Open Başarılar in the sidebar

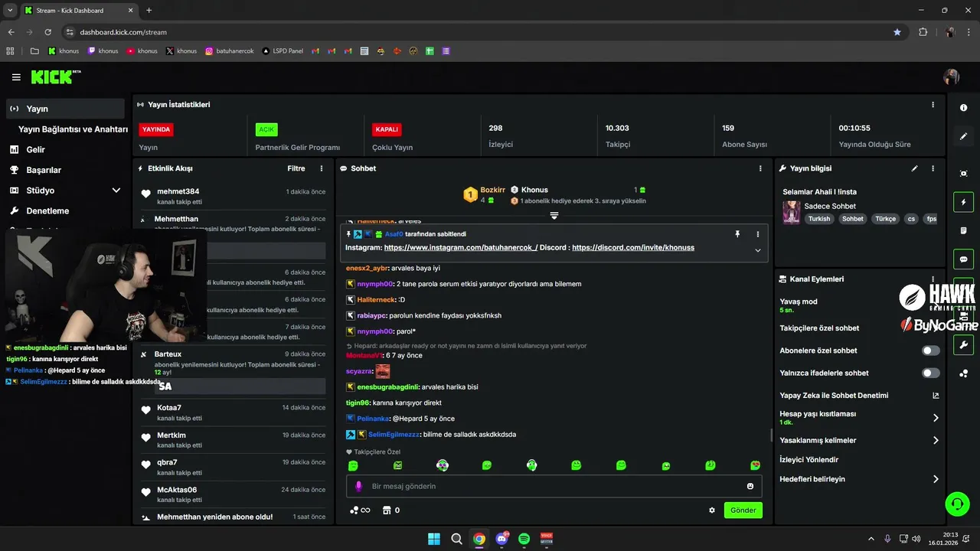[44, 170]
